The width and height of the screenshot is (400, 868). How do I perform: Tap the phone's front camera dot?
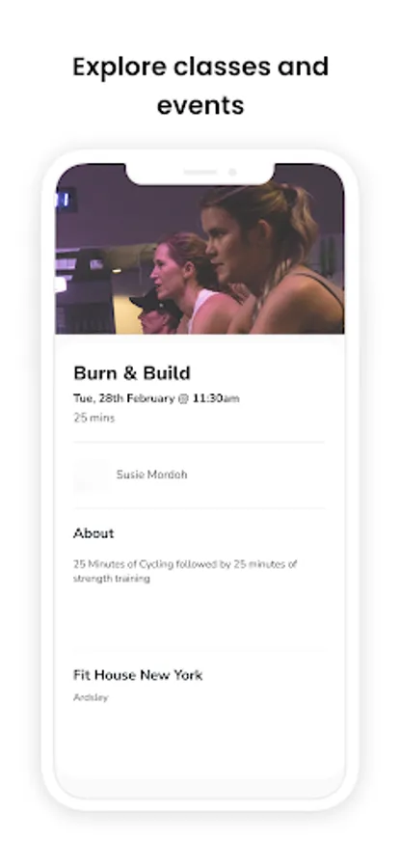(232, 173)
